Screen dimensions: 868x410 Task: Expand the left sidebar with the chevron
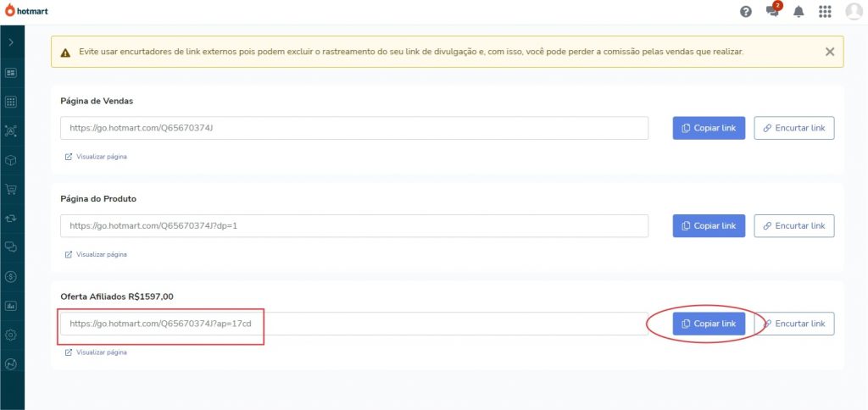pyautogui.click(x=11, y=42)
